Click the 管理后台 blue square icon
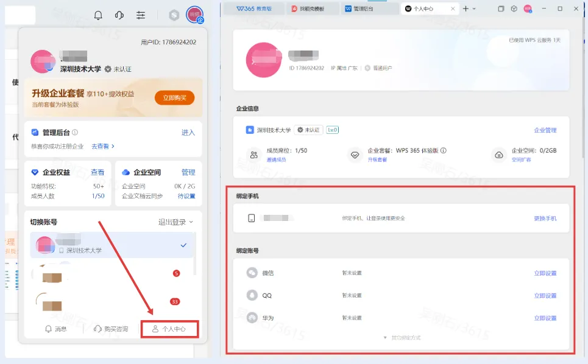 (35, 132)
